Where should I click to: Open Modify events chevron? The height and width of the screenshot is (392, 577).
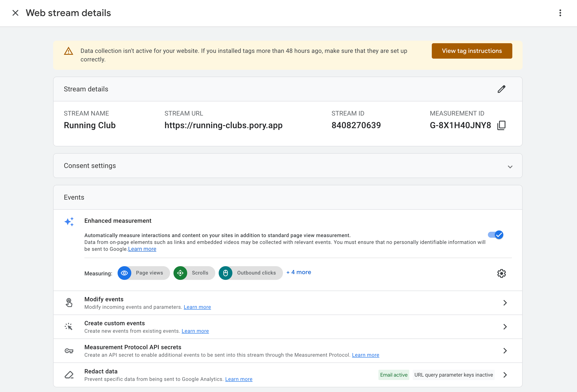coord(505,303)
